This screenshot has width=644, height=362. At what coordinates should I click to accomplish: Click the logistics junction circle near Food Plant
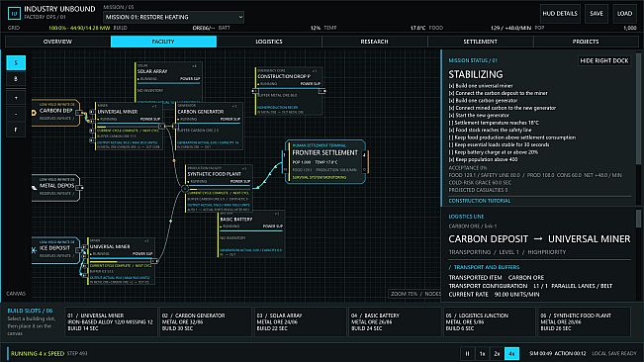[x=185, y=189]
